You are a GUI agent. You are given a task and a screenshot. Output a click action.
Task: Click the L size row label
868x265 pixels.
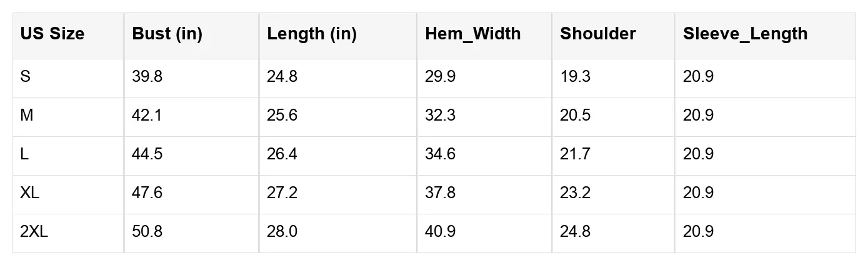click(x=24, y=154)
